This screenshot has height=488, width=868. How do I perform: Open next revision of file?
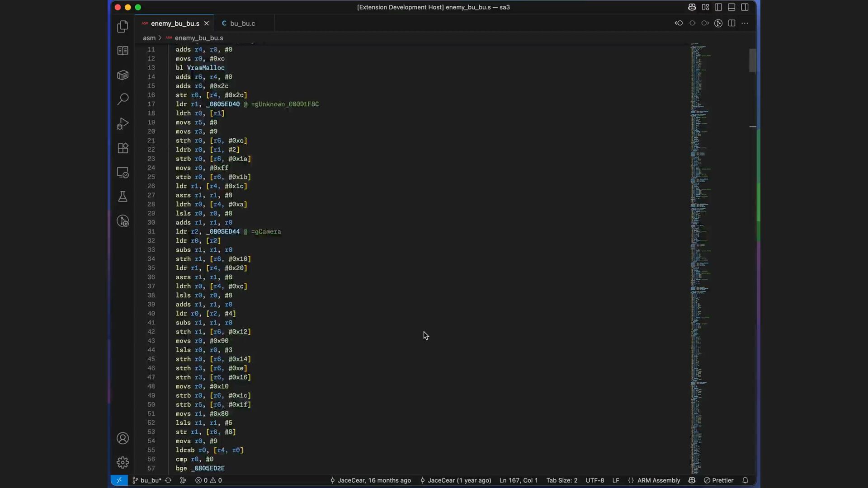pos(705,23)
